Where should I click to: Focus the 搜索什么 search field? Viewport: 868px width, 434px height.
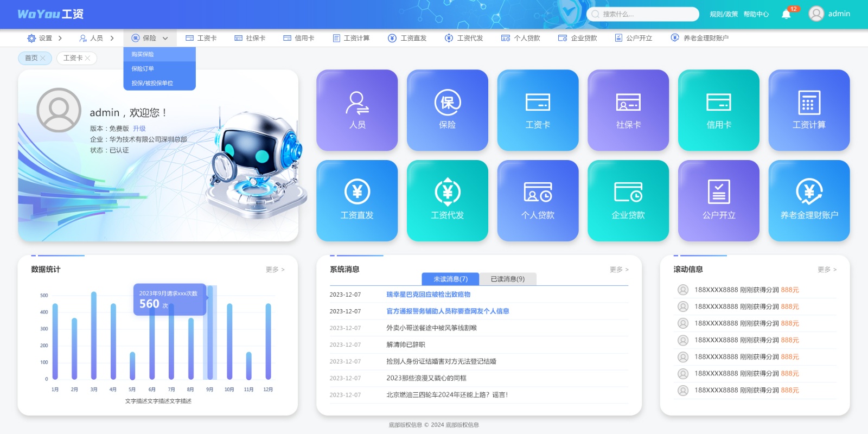pyautogui.click(x=643, y=14)
